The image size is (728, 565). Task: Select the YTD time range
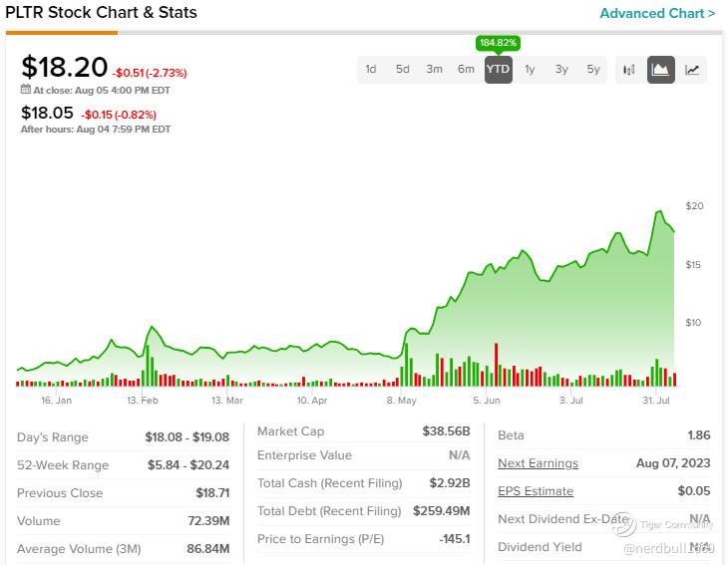click(499, 70)
